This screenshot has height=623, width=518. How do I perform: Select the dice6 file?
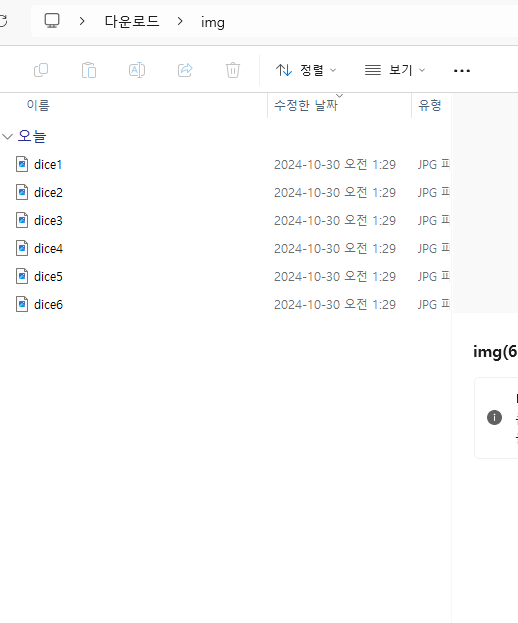click(48, 305)
